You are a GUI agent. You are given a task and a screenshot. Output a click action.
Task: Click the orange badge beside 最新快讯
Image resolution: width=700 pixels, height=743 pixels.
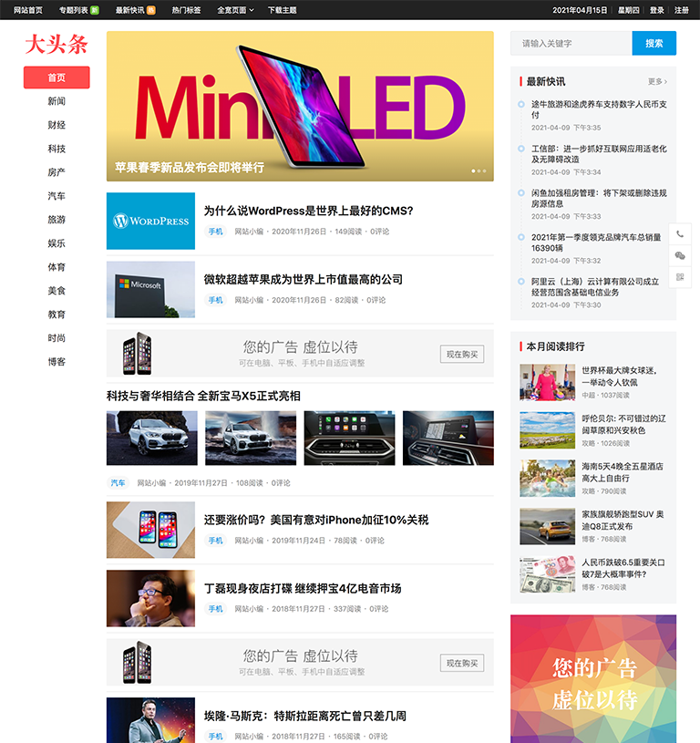pos(151,10)
